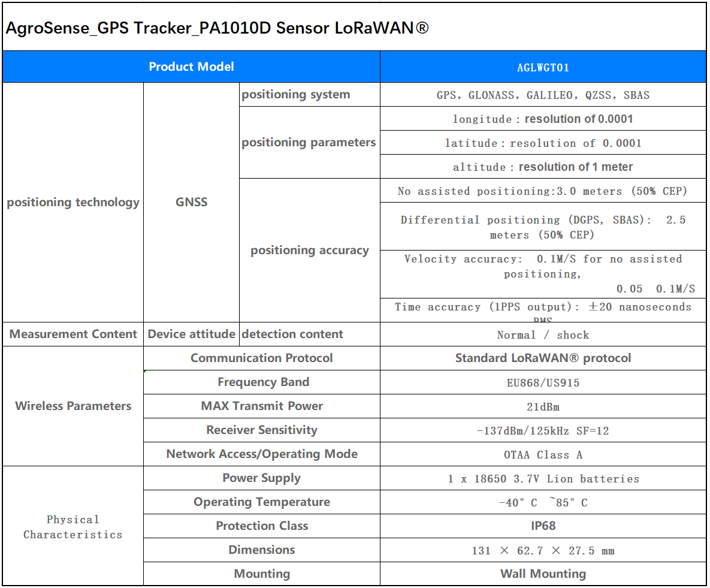Select the title AgroSense_GPS Tracker_PA1010D Sensor LoRaWAN
The height and width of the screenshot is (588, 710).
(x=217, y=28)
